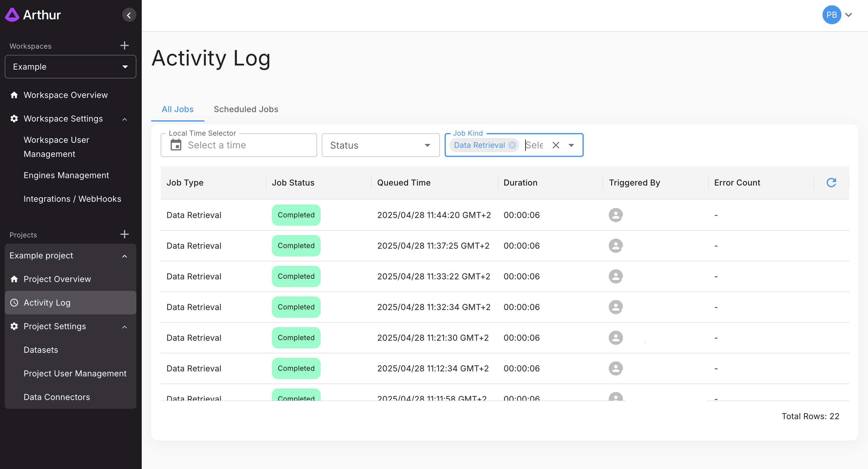868x469 pixels.
Task: Go to Engines Management
Action: coord(66,175)
